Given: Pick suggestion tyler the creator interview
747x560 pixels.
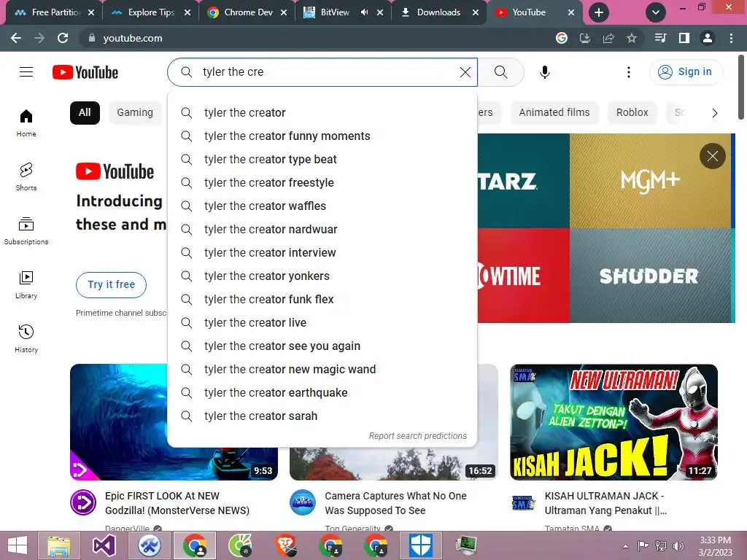Looking at the screenshot, I should [x=322, y=253].
